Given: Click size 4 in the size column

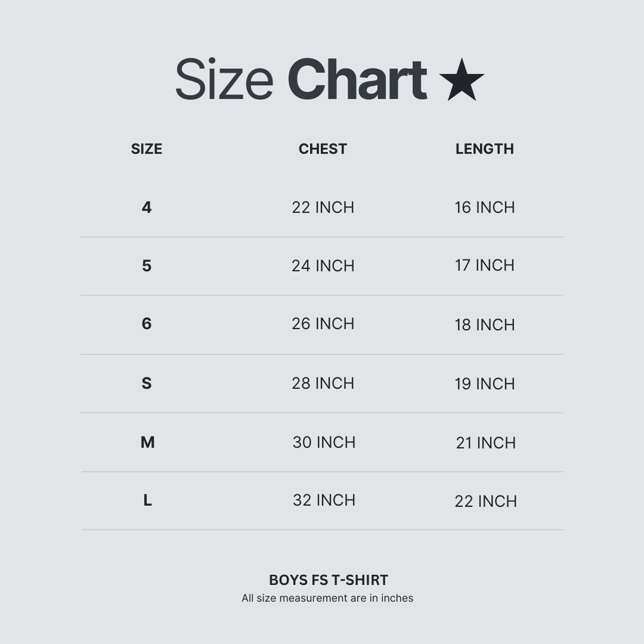Looking at the screenshot, I should pos(147,208).
